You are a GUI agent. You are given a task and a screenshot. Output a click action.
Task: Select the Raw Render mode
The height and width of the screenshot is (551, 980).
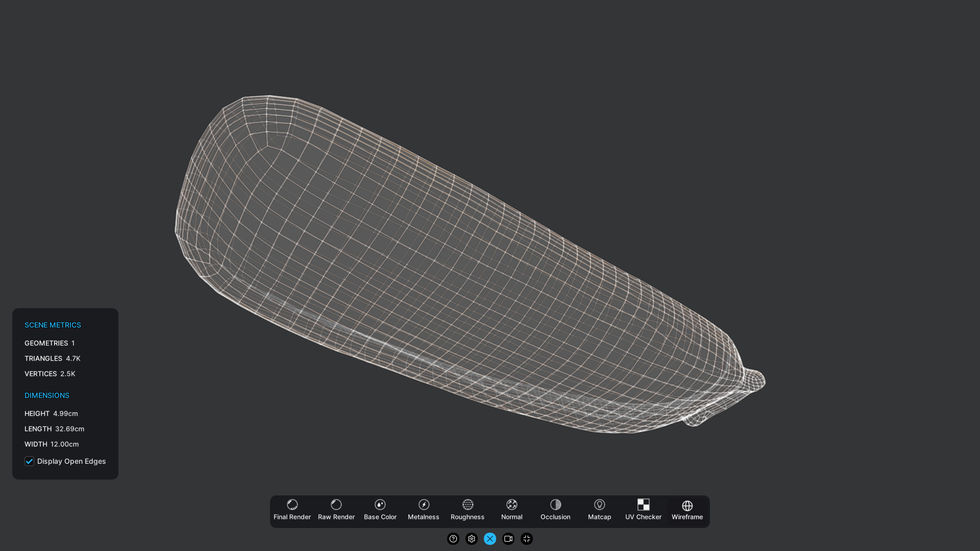pyautogui.click(x=336, y=511)
